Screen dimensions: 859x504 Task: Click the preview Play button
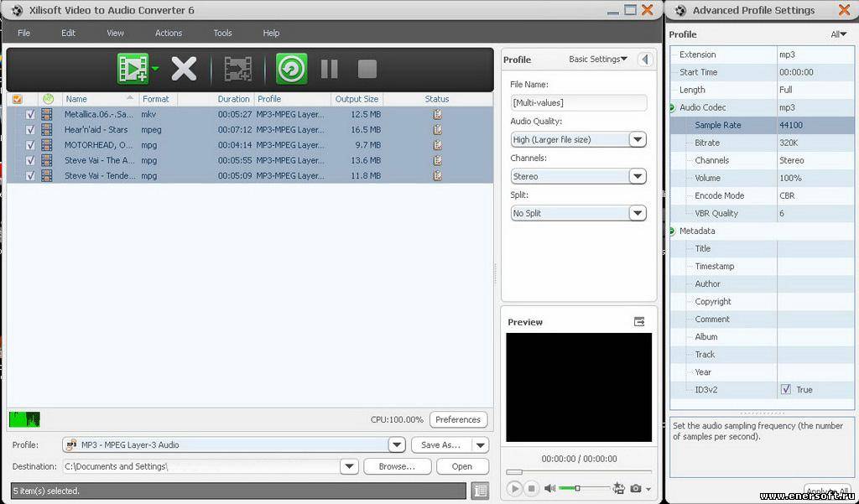[x=514, y=487]
